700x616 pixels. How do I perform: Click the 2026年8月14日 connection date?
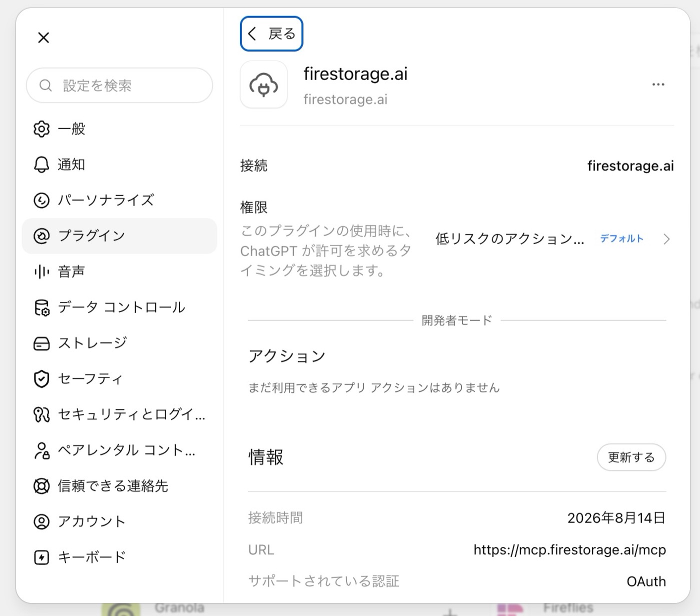pyautogui.click(x=616, y=518)
